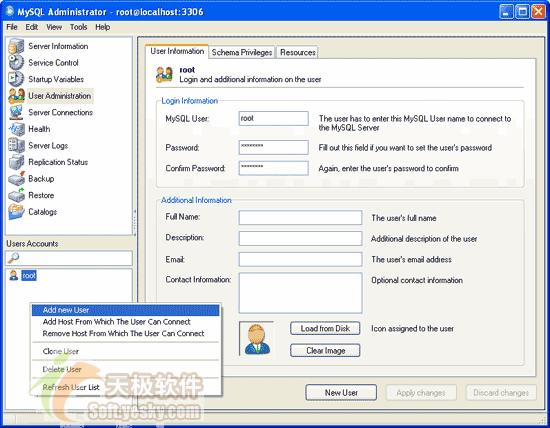The width and height of the screenshot is (550, 428).
Task: Choose Add new User from context menu
Action: [x=126, y=310]
